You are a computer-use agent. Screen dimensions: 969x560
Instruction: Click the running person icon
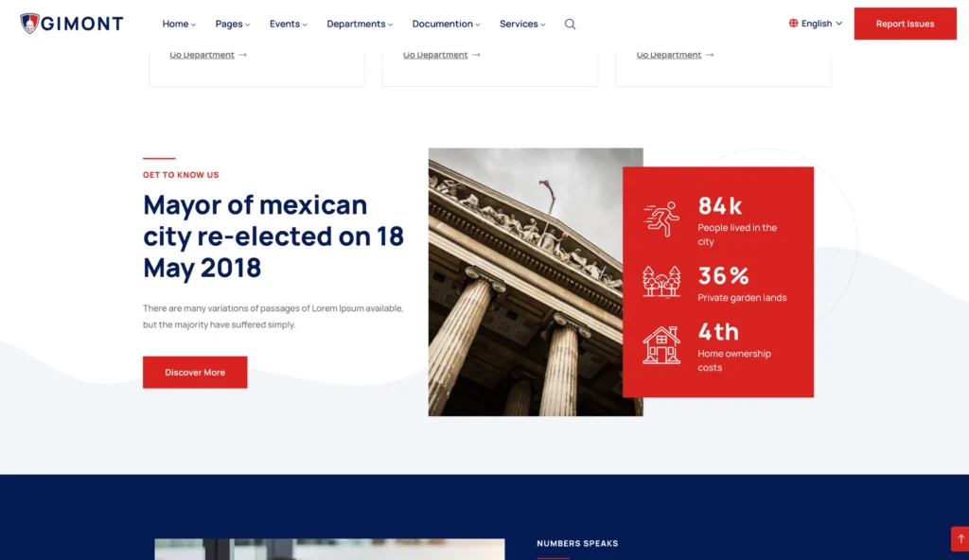[661, 219]
